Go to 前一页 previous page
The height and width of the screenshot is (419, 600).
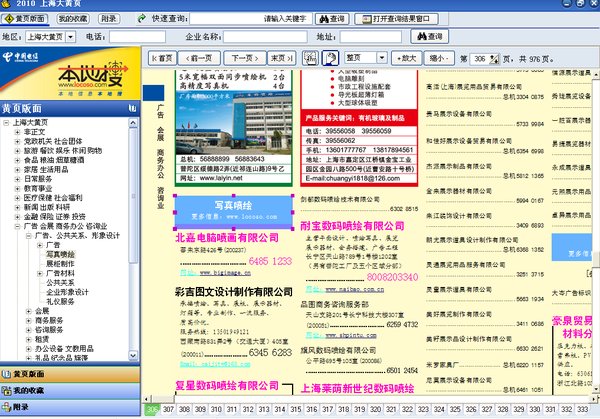point(199,59)
